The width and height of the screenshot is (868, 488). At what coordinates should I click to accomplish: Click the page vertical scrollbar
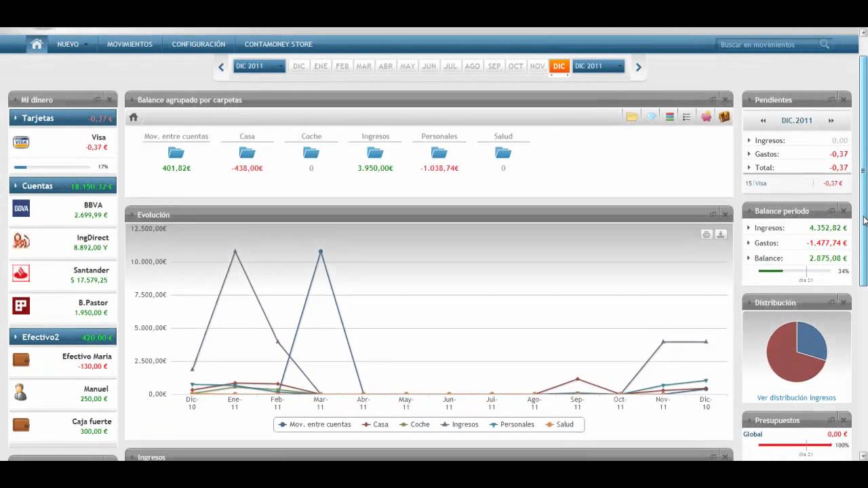(864, 170)
